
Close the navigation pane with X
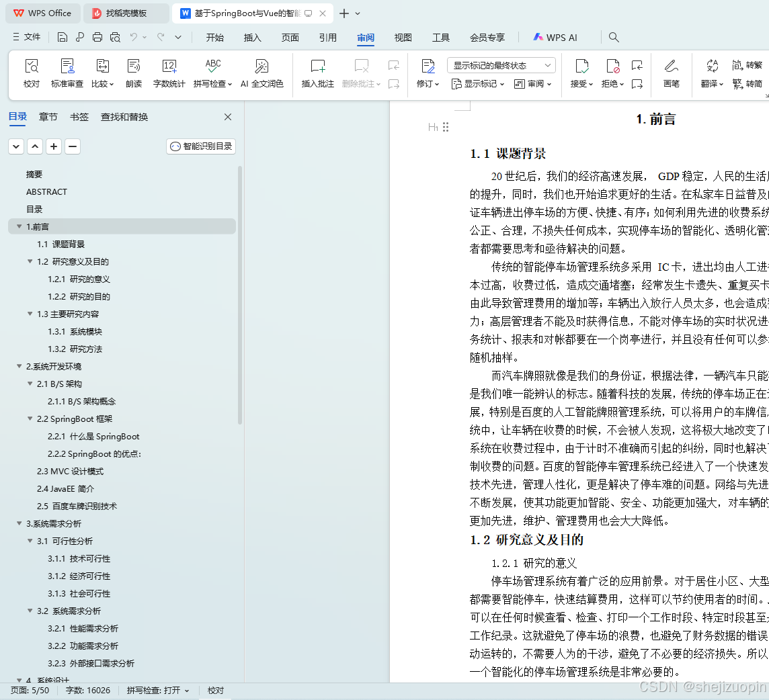(228, 117)
